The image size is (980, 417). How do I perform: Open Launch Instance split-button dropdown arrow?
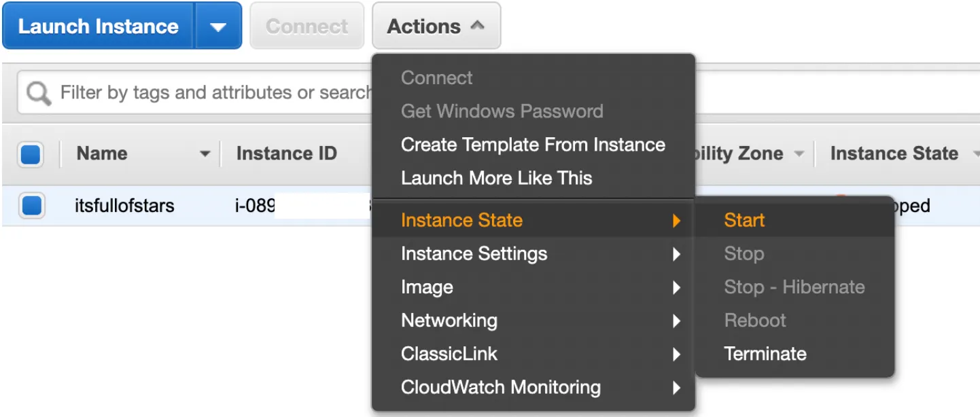[x=218, y=27]
